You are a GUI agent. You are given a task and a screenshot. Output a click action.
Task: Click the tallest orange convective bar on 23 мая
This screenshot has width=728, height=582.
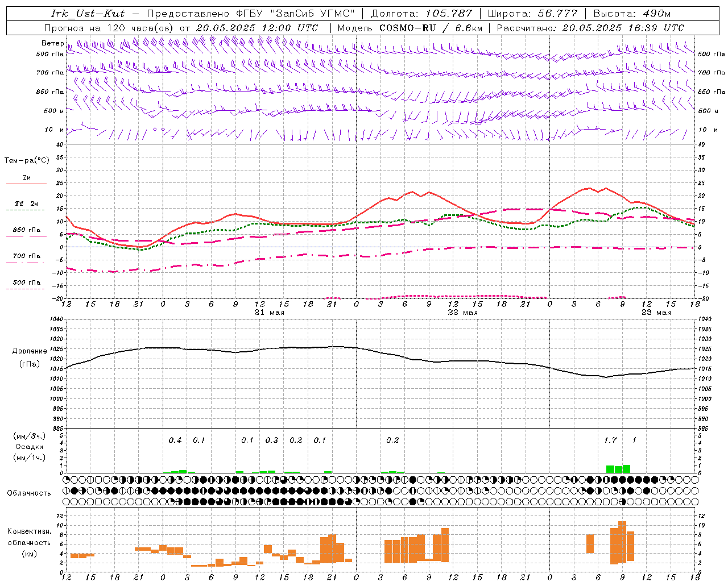click(x=622, y=543)
